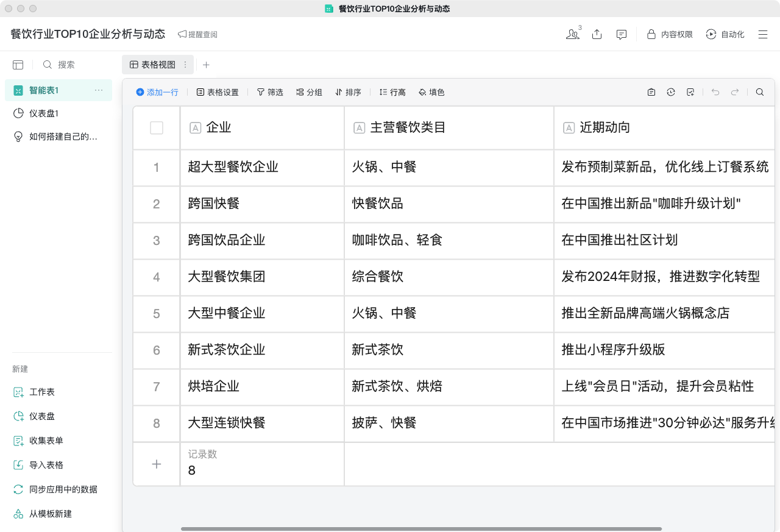Undo the last change

tap(715, 92)
